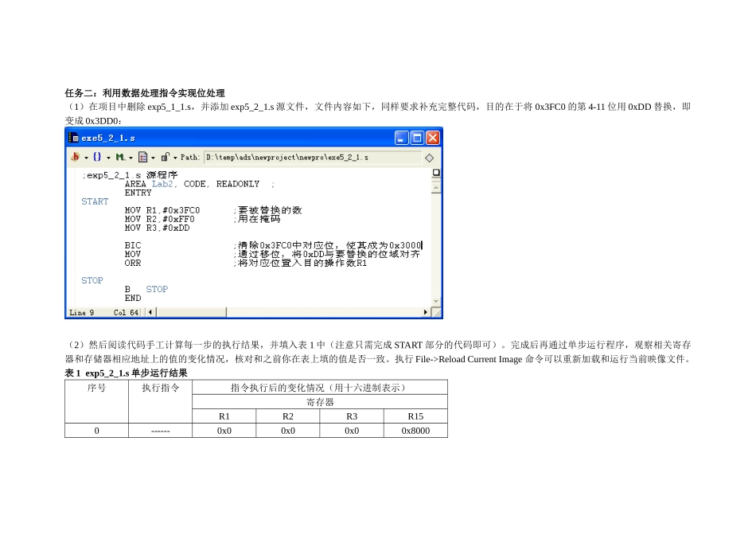Viewport: 756px width, 535px height.
Task: Click the R15 column header cell
Action: click(415, 416)
